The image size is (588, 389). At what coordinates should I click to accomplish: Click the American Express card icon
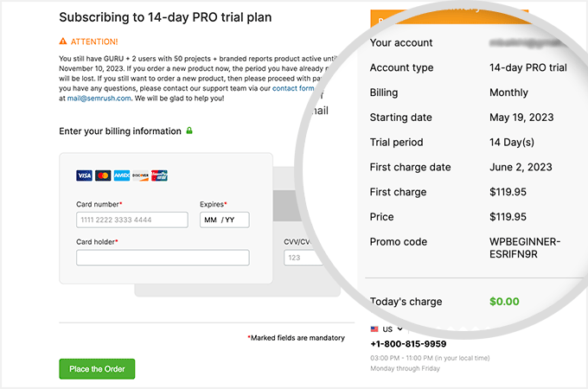(122, 175)
